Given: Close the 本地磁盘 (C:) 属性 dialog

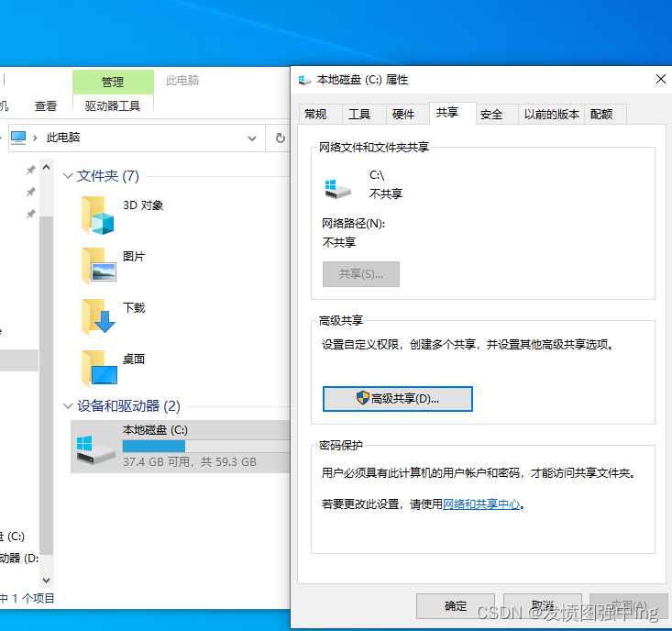Looking at the screenshot, I should coord(660,79).
